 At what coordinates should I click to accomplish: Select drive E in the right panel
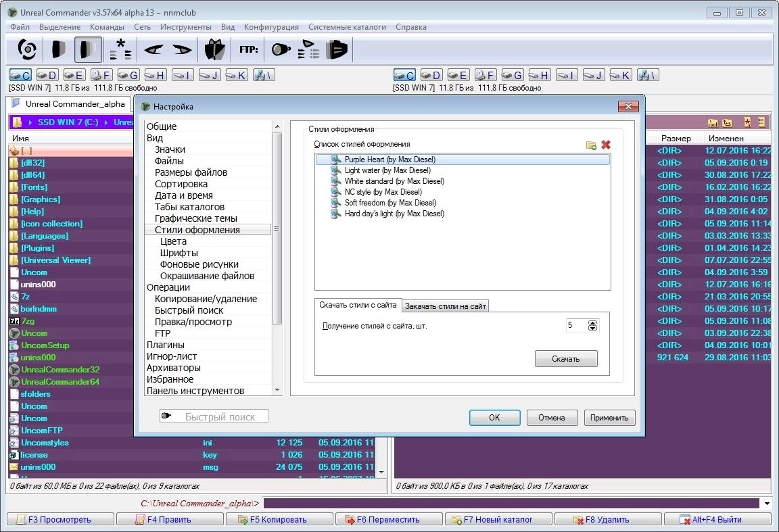click(x=458, y=75)
